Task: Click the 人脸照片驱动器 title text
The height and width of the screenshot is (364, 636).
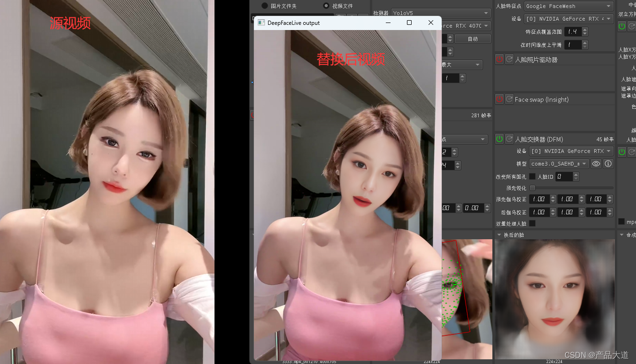Action: click(x=536, y=60)
